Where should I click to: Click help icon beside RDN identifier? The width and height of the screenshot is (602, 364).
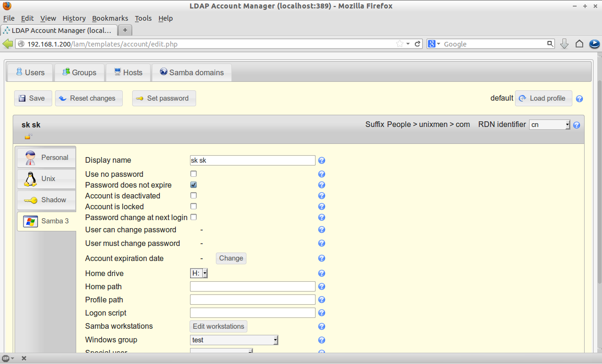577,125
